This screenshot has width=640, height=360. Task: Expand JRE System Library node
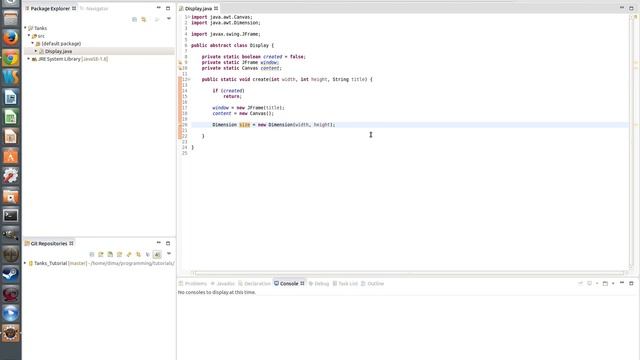point(29,59)
